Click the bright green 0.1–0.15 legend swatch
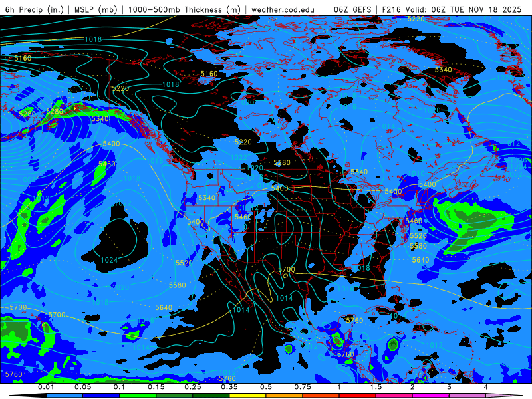Image resolution: width=532 pixels, height=399 pixels. [138, 396]
